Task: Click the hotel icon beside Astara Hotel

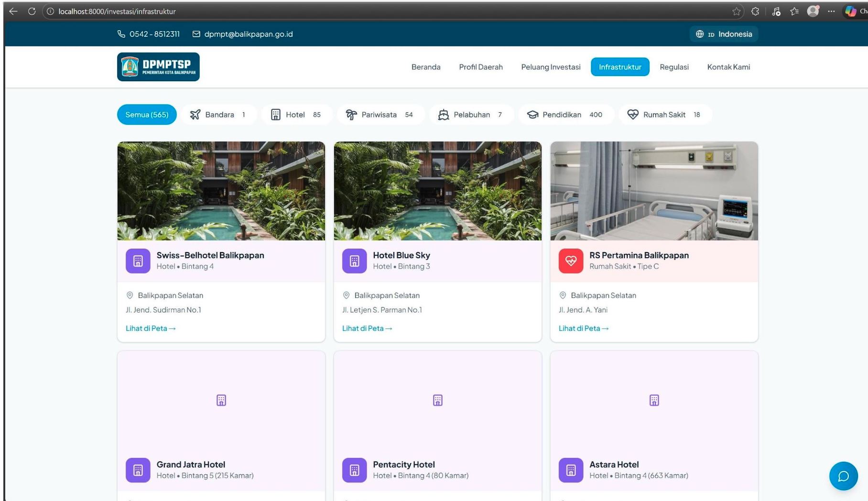Action: (x=571, y=470)
